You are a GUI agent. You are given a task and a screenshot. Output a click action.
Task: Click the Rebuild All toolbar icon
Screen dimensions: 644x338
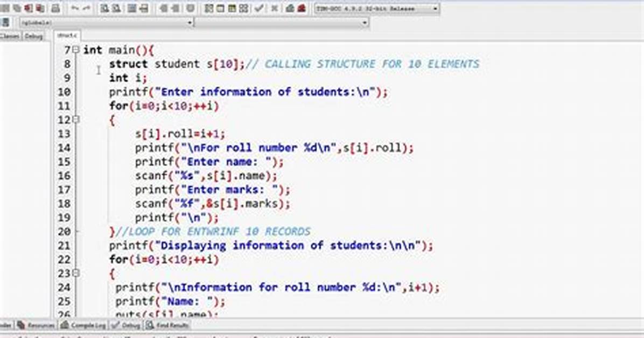(x=243, y=8)
